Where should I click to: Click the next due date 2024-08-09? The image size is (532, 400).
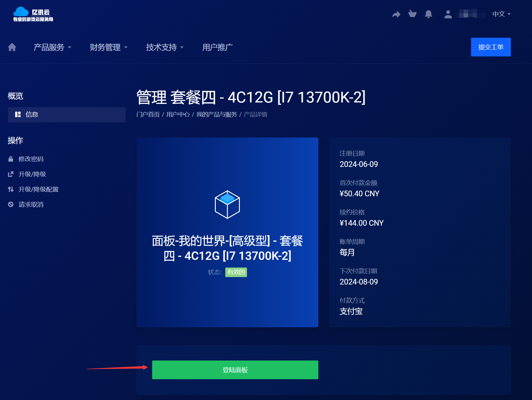[x=359, y=282]
